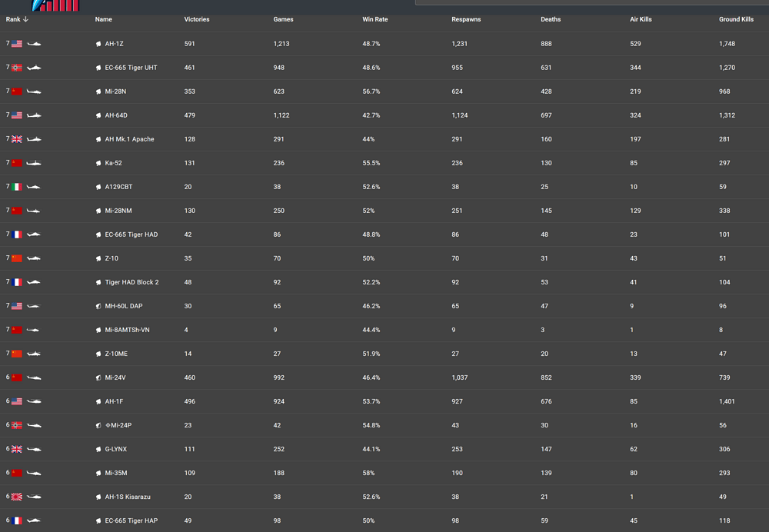Select the EC-665 Tiger HAP vehicle name
Screen dimensions: 769x532
point(131,520)
